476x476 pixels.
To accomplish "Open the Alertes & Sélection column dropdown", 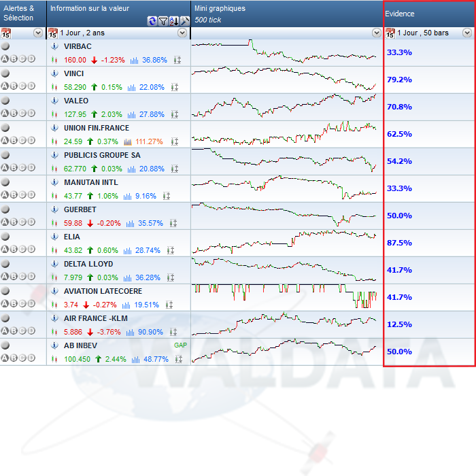I will click(38, 33).
